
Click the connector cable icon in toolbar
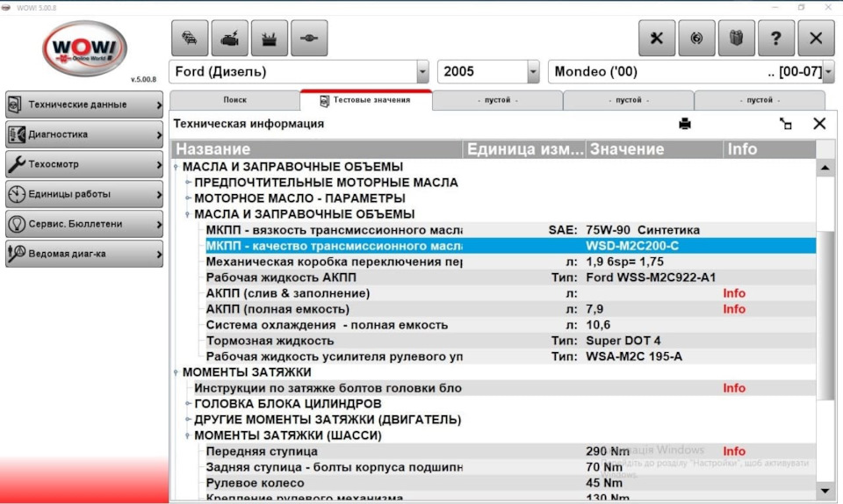(x=309, y=38)
